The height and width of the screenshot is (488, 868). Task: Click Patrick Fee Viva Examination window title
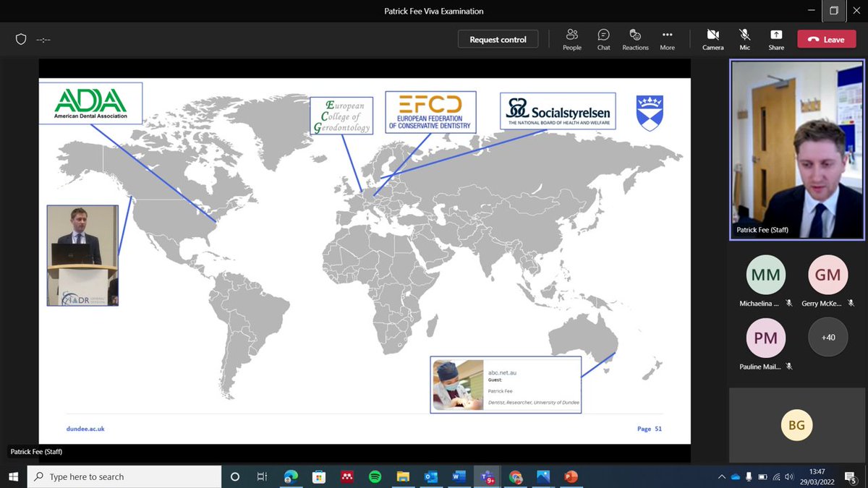click(x=433, y=11)
